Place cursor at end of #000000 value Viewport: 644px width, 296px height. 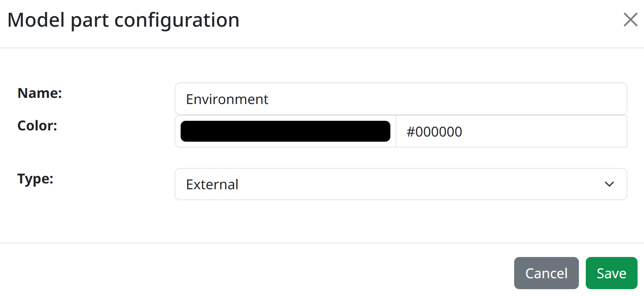coord(463,132)
